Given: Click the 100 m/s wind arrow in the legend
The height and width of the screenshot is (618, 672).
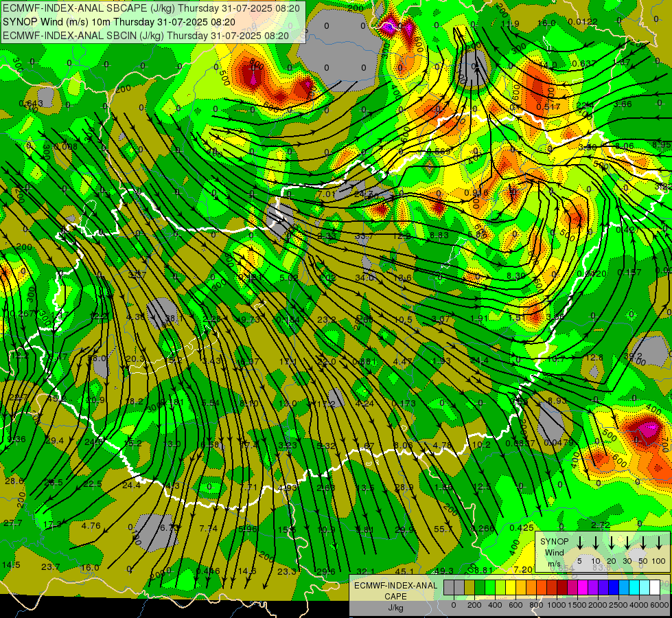Looking at the screenshot, I should tap(659, 542).
